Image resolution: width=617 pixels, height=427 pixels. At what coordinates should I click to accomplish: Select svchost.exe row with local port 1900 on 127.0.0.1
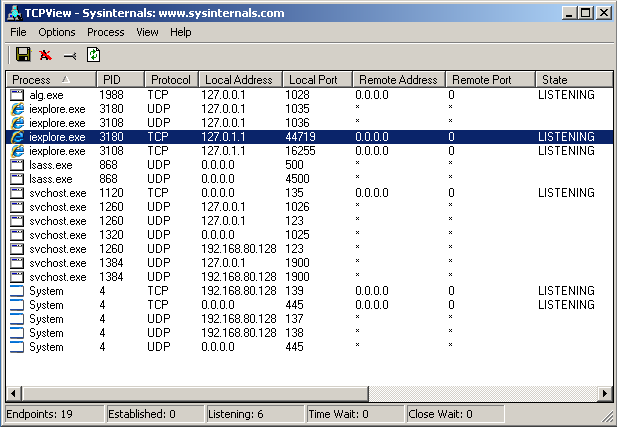click(x=309, y=263)
